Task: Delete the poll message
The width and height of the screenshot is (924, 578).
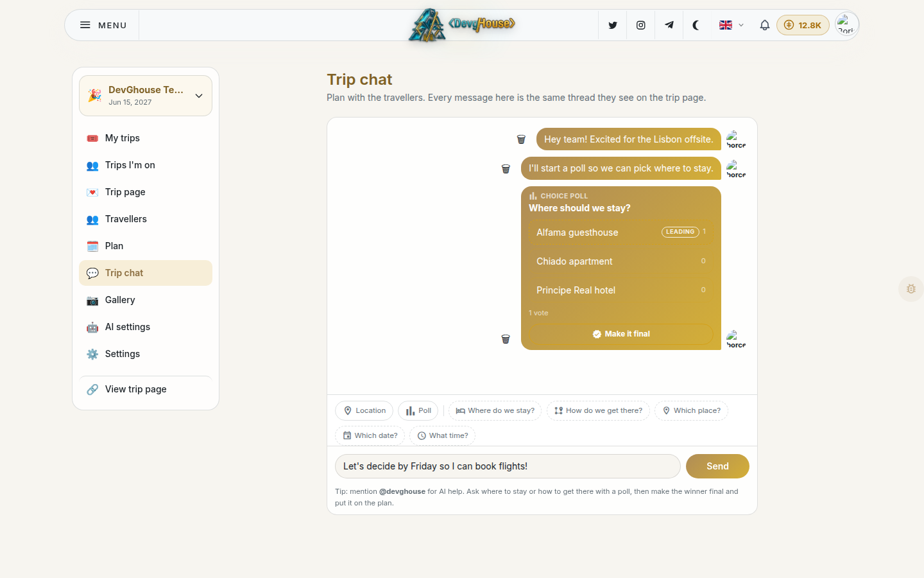Action: pos(506,339)
